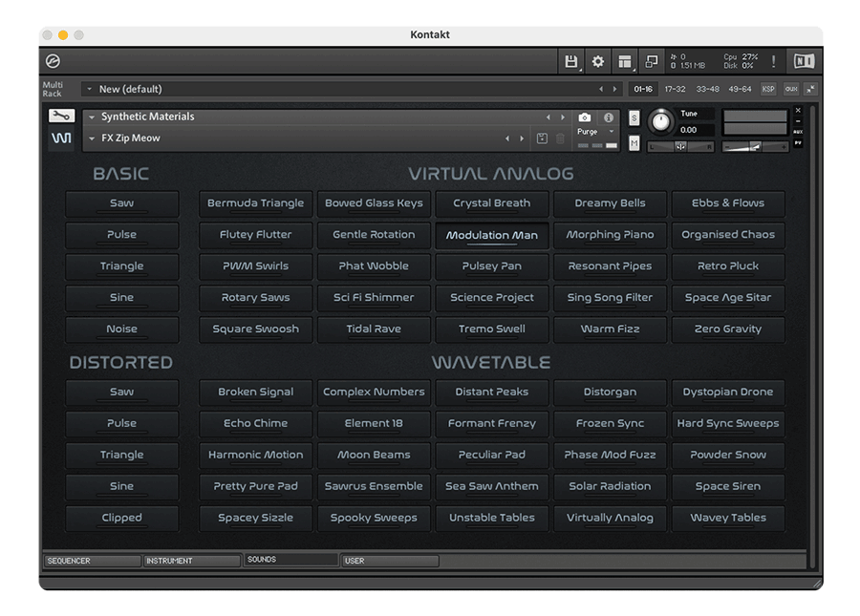Viewport: 860px width, 616px height.
Task: Choose Dystopian Drone wavetable sound
Action: coord(728,393)
